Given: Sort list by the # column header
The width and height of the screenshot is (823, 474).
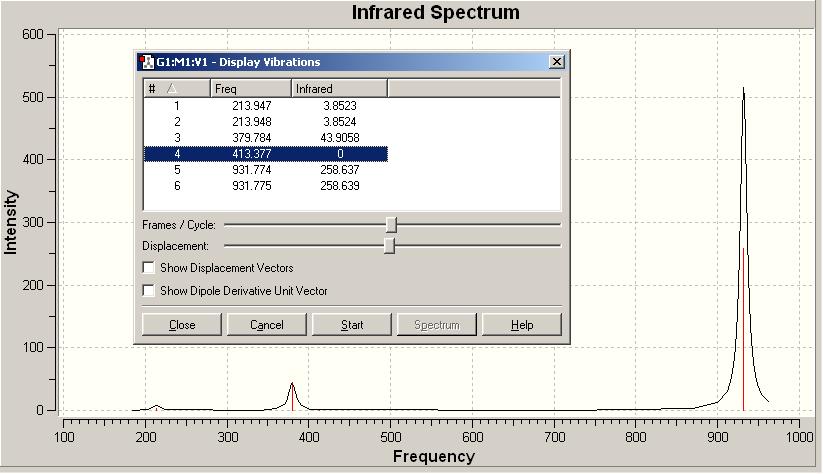Looking at the screenshot, I should pyautogui.click(x=177, y=89).
